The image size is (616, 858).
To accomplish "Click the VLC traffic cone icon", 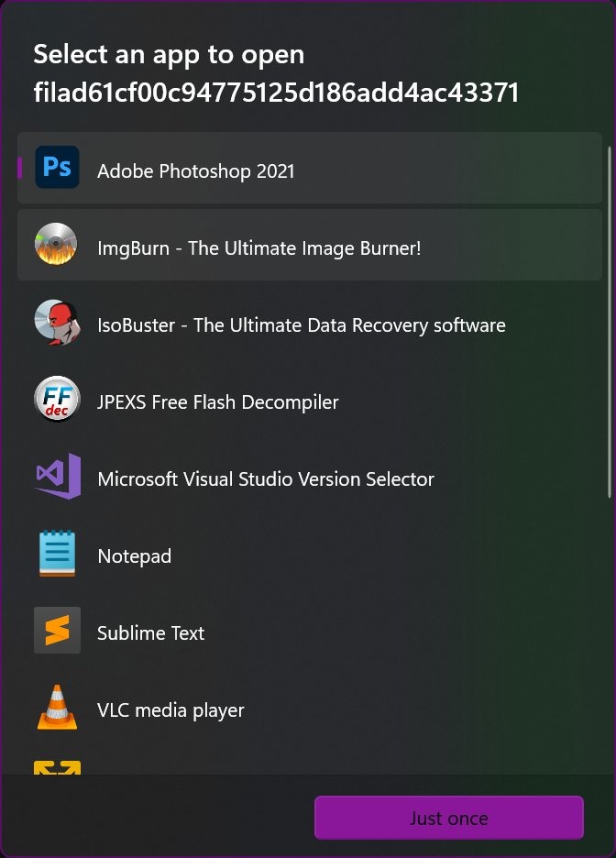I will [57, 707].
